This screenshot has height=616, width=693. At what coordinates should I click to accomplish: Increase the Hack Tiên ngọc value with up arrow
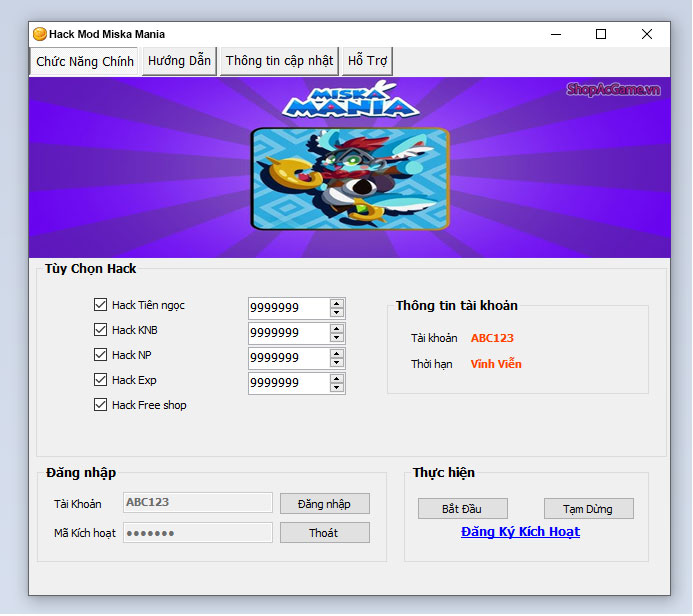coord(337,304)
